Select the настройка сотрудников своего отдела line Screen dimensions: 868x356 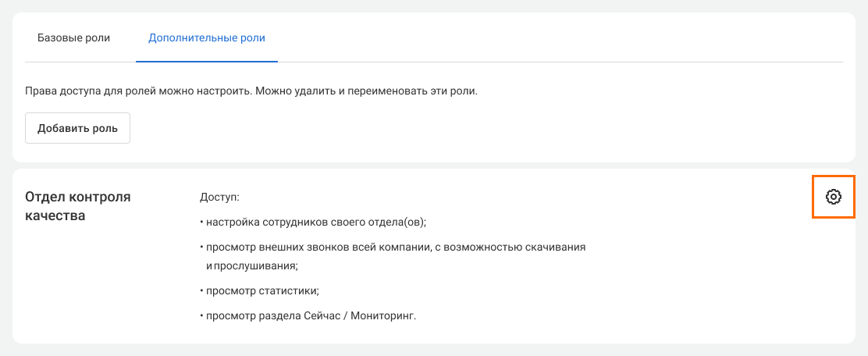[312, 222]
